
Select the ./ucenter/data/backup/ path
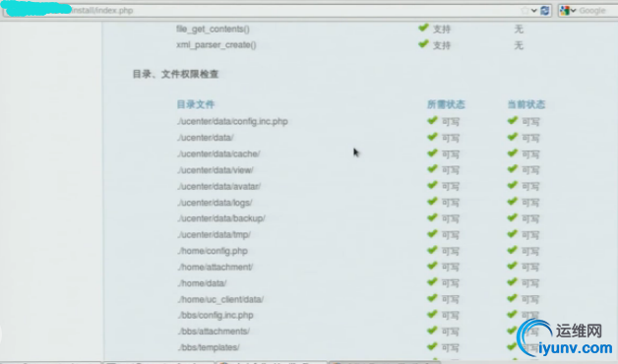pyautogui.click(x=221, y=218)
